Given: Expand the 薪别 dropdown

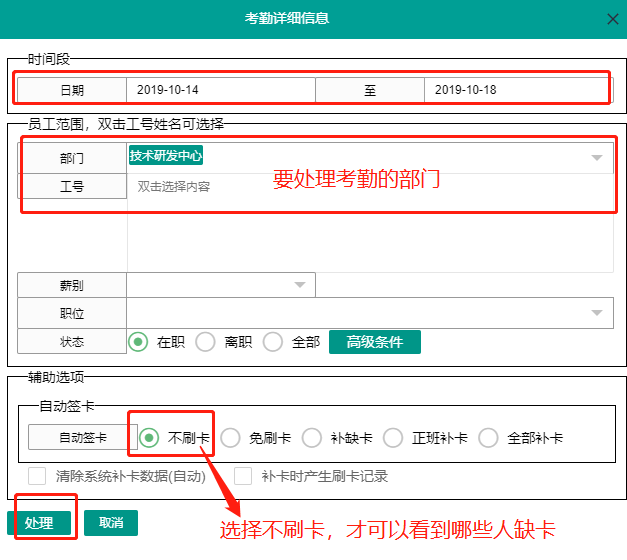Looking at the screenshot, I should [299, 285].
